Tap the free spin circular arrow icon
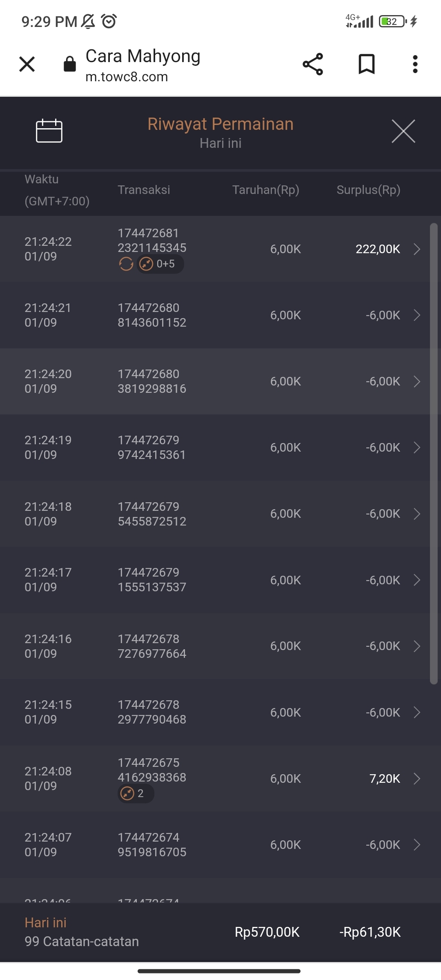 click(126, 264)
